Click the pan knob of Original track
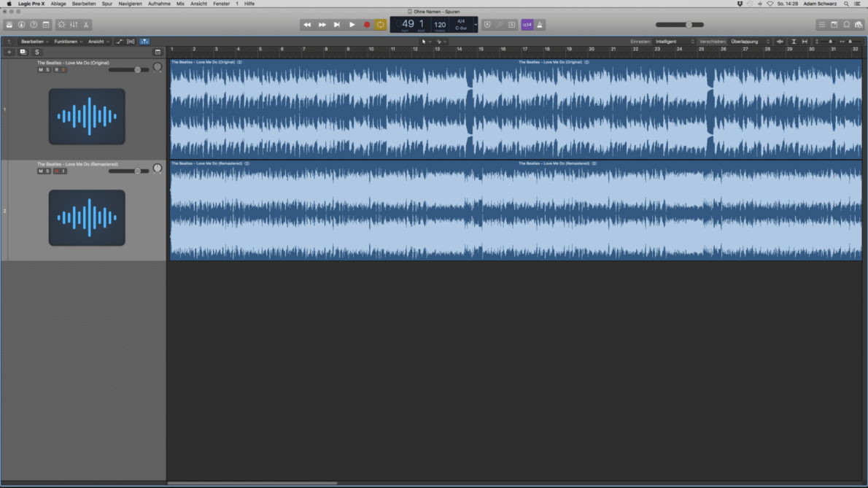Viewport: 868px width, 488px height. tap(158, 67)
